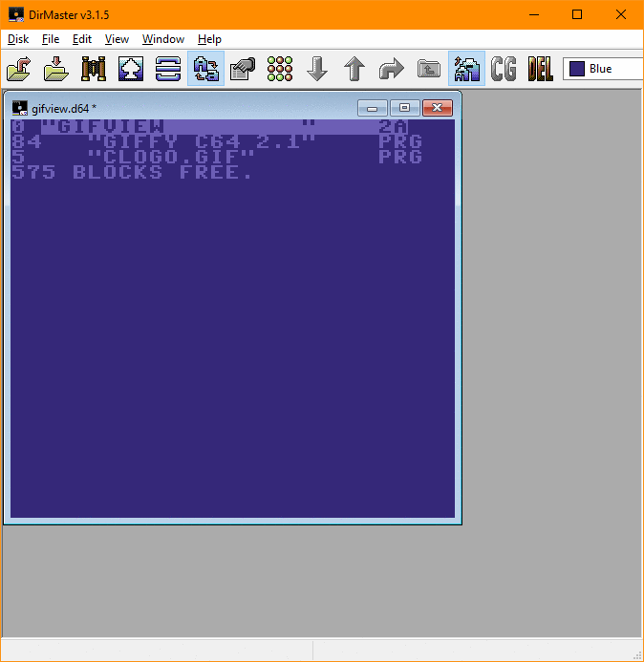644x662 pixels.
Task: Click the 575 BLOCKS FREE line
Action: [132, 172]
